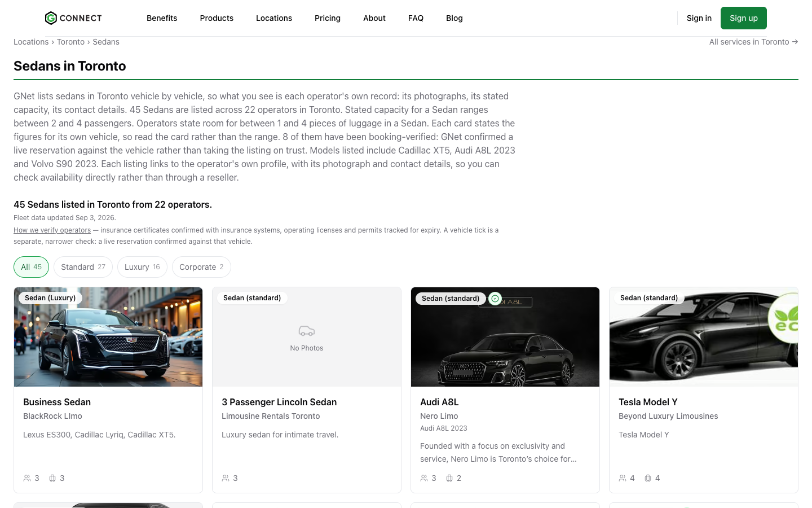The height and width of the screenshot is (508, 812).
Task: Click the passenger icon on Tesla Model Y card
Action: [x=623, y=478]
